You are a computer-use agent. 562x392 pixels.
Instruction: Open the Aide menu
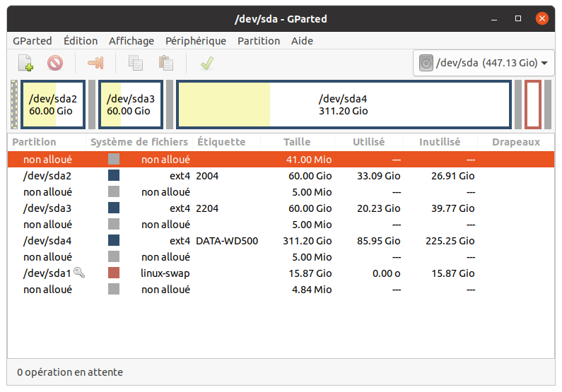pos(302,41)
